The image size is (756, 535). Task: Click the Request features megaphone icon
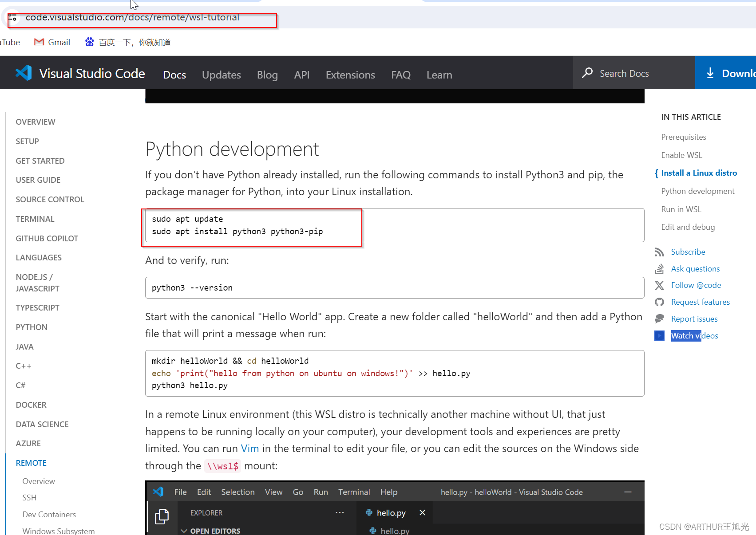pos(660,302)
